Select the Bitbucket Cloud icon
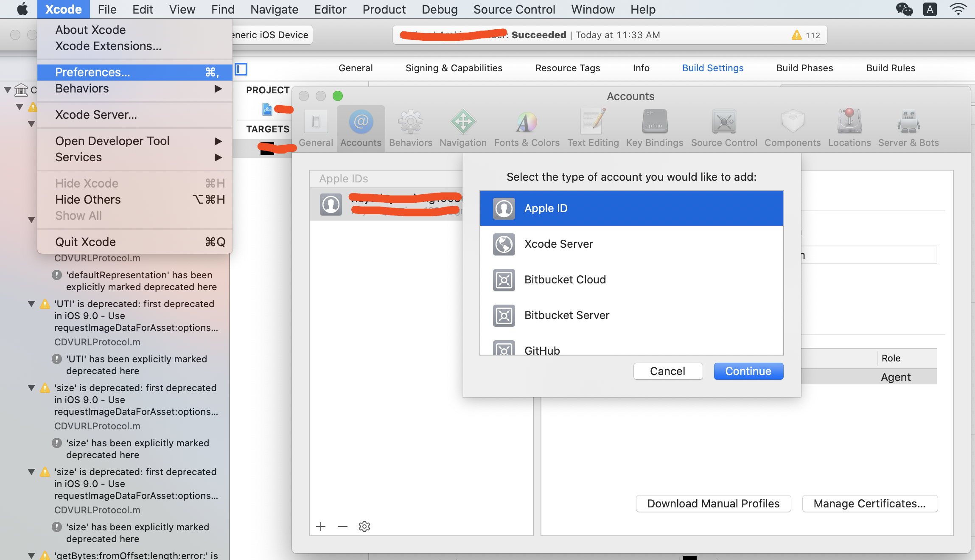Image resolution: width=975 pixels, height=560 pixels. tap(504, 280)
